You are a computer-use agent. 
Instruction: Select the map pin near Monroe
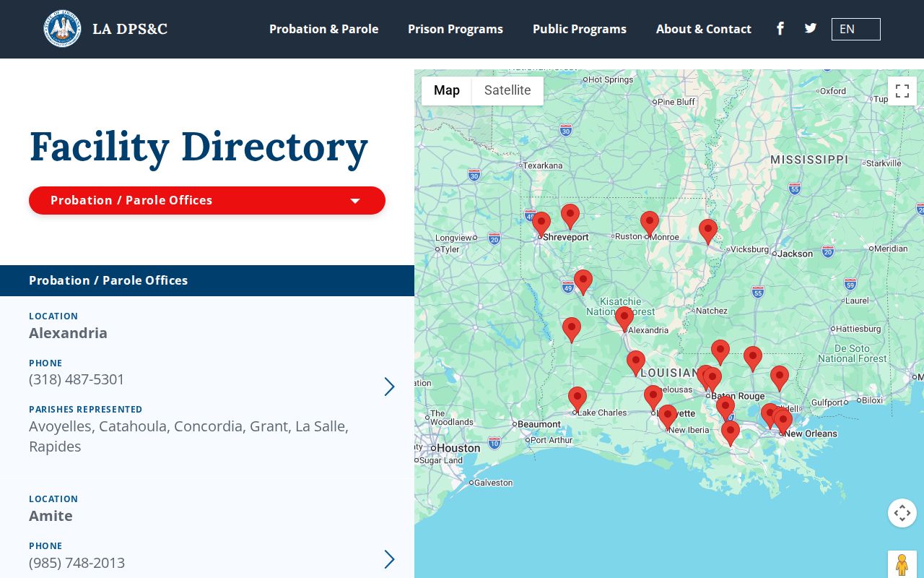pyautogui.click(x=650, y=224)
